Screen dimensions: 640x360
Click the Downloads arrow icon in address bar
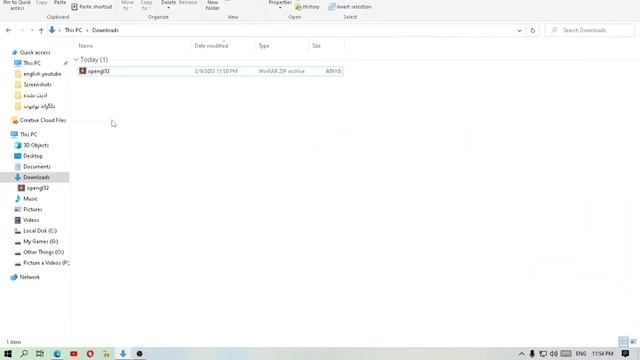click(52, 30)
